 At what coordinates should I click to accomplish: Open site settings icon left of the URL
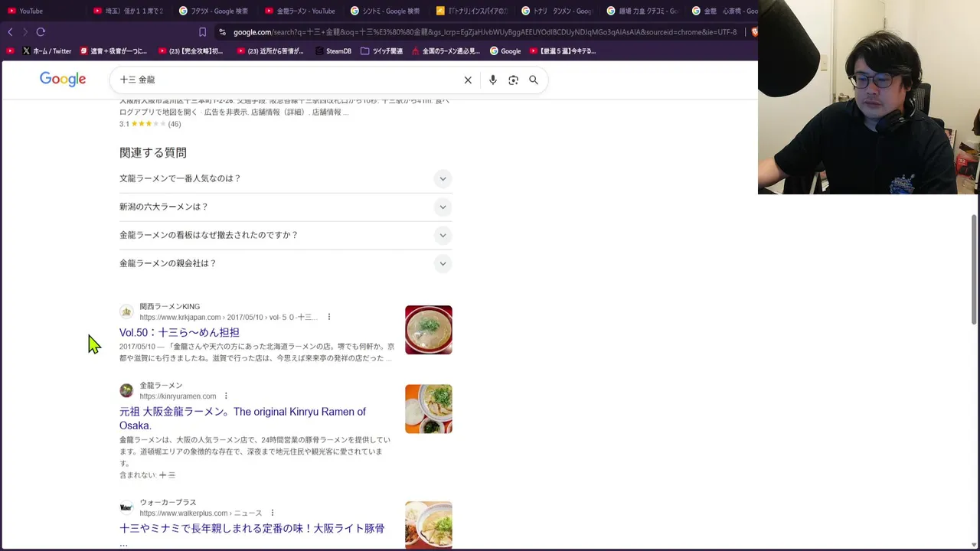click(222, 32)
